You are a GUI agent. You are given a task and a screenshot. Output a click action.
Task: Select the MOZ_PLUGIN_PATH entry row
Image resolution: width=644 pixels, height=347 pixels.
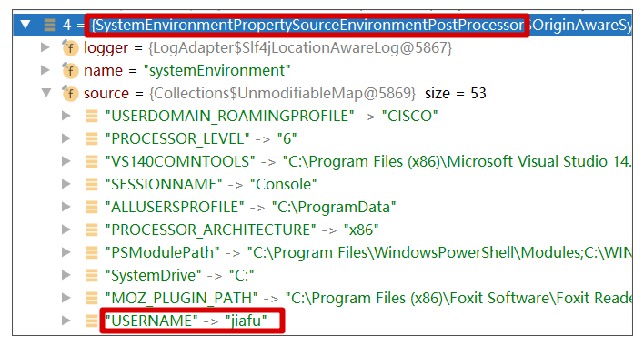pyautogui.click(x=368, y=298)
